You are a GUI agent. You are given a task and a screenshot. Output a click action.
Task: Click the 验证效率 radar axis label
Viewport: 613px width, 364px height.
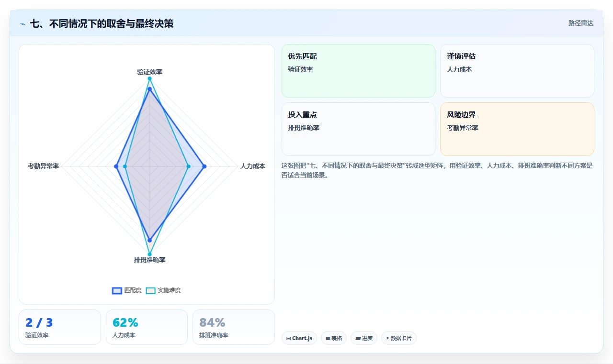point(149,72)
